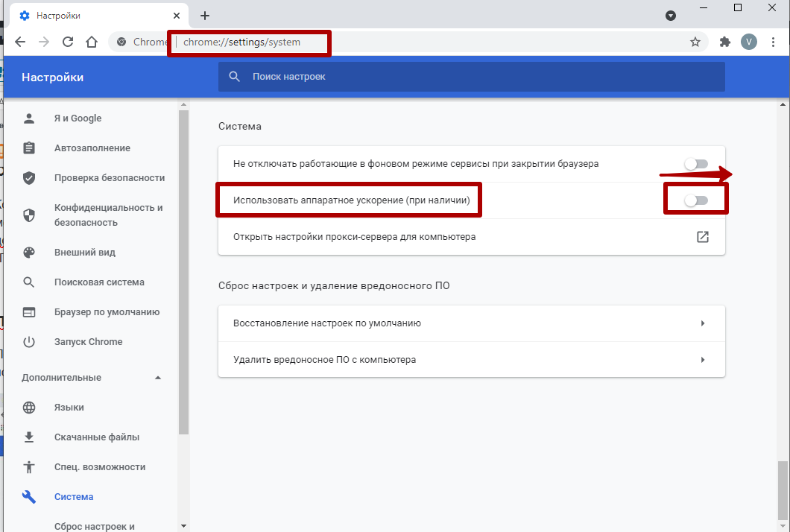Click Восстановление настроек по умолчанию row text
790x532 pixels.
click(x=327, y=323)
